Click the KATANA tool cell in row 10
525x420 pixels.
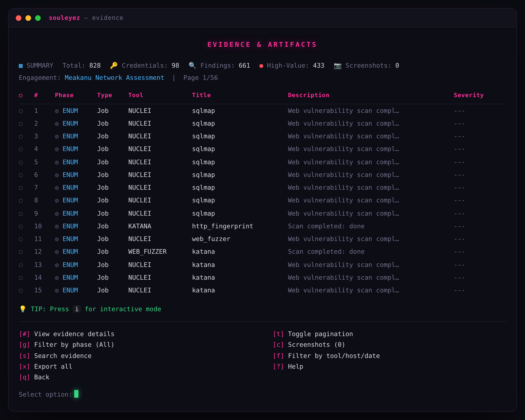click(140, 226)
